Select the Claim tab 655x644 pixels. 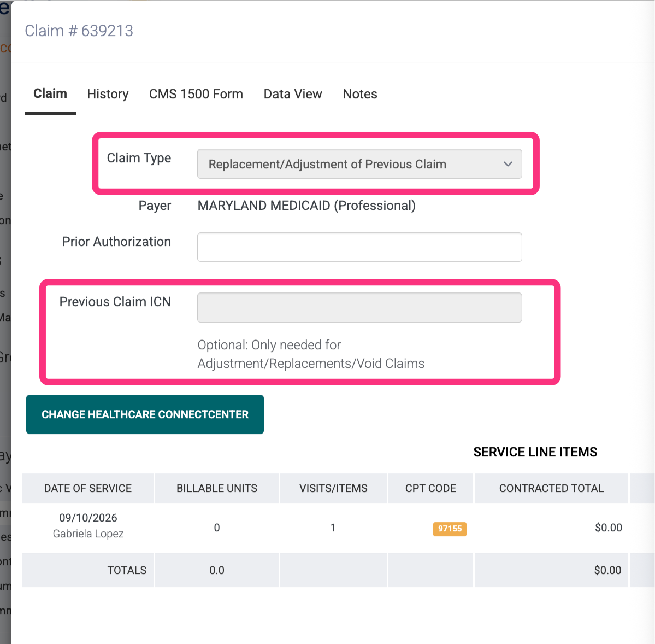(50, 93)
